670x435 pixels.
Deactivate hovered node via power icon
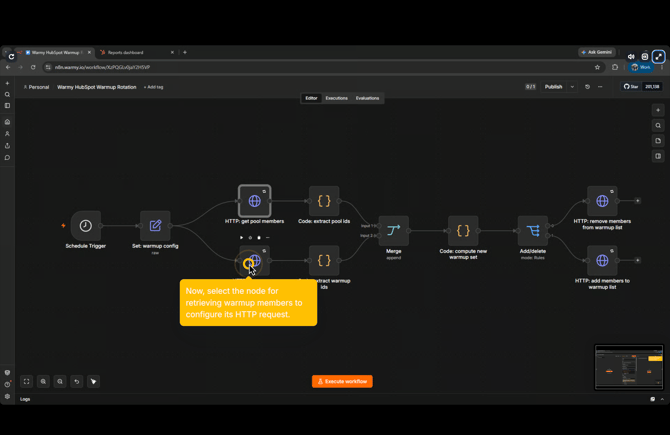coord(250,238)
